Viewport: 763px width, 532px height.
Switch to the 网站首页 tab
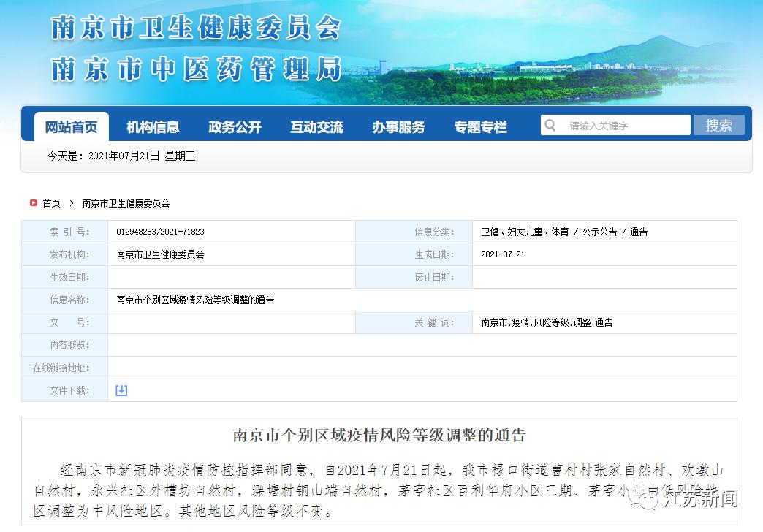(x=71, y=125)
